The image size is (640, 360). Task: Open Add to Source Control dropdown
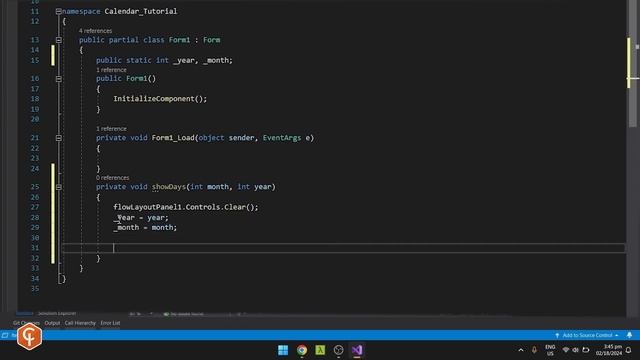(x=587, y=335)
